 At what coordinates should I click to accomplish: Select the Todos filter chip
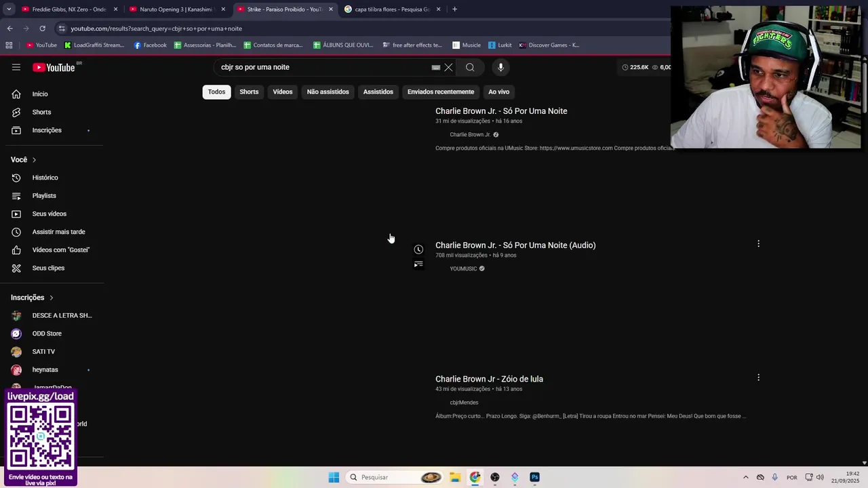[216, 92]
